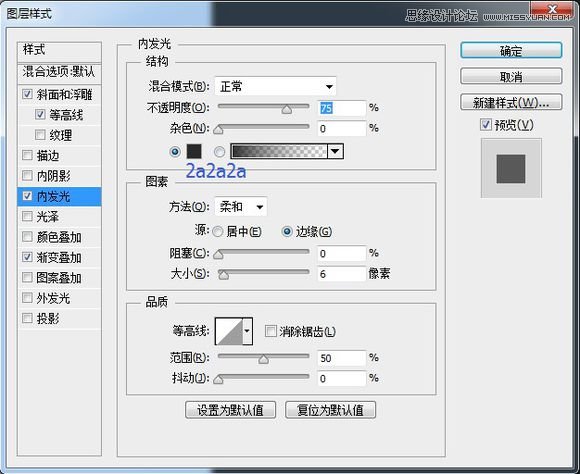Viewport: 580px width, 474px height.
Task: Click the 阻塞 value field
Action: tap(341, 253)
